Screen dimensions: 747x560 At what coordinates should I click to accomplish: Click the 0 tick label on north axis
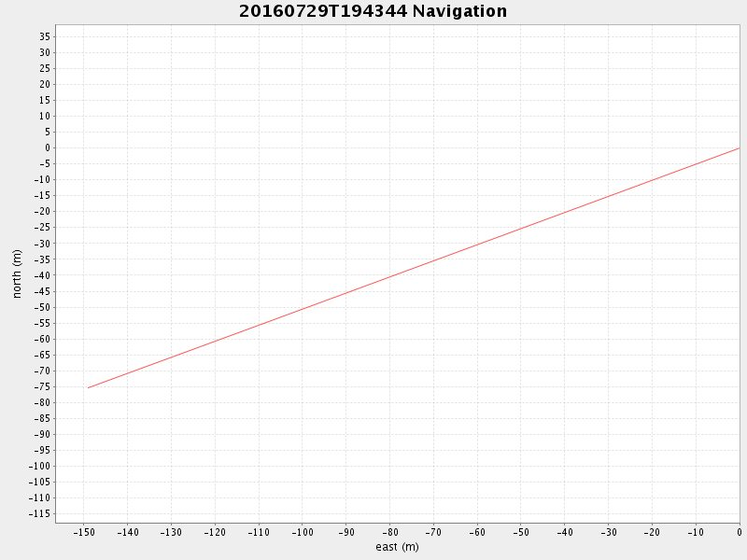tap(47, 147)
